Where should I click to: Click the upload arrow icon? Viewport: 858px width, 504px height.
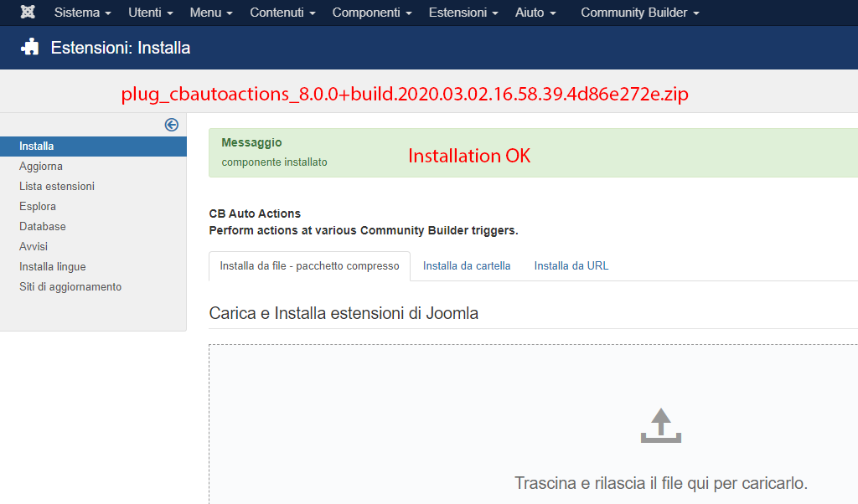click(x=661, y=425)
